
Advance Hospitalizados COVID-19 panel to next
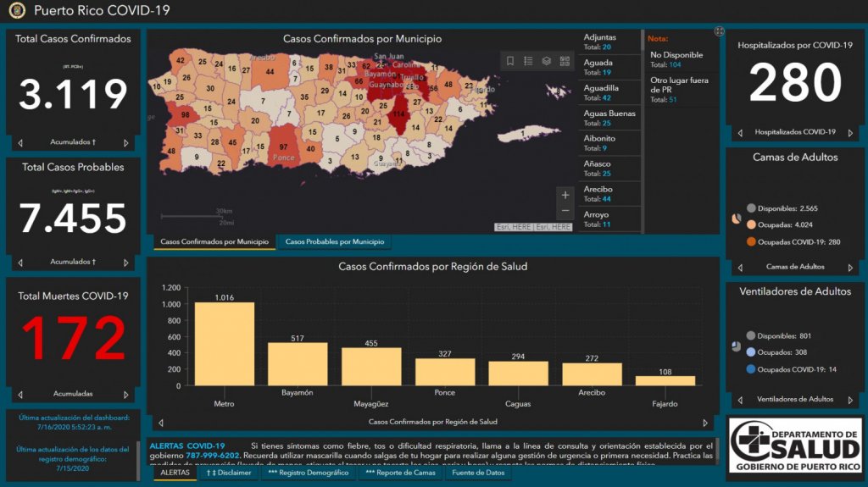[850, 133]
